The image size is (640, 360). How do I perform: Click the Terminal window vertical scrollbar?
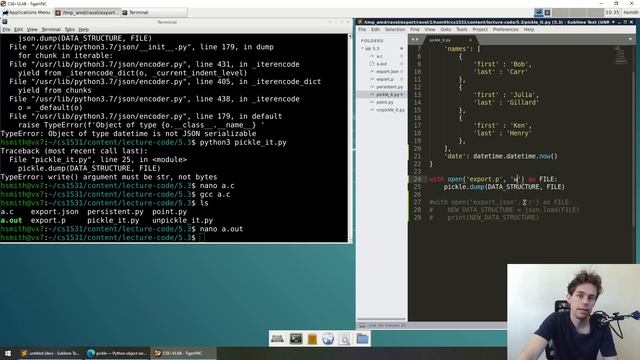pos(350,138)
